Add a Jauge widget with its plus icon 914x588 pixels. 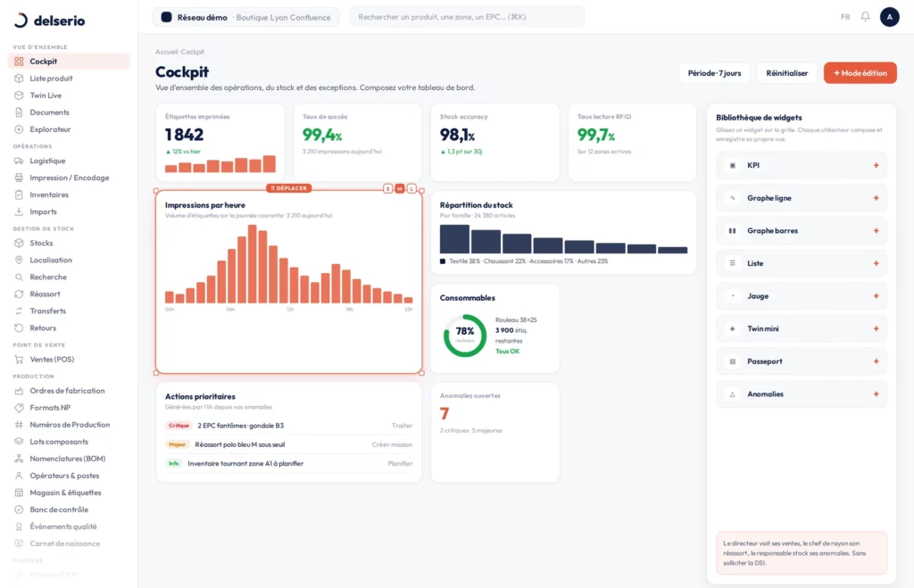coord(876,296)
